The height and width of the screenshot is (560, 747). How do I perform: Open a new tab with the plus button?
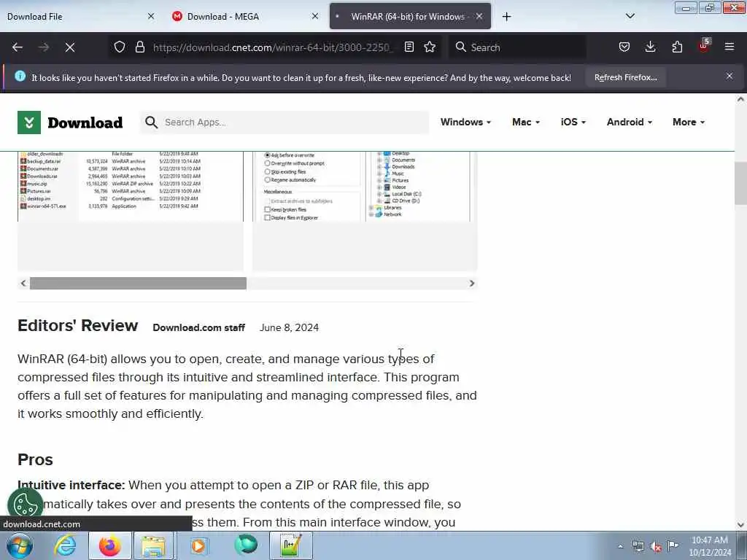point(506,17)
